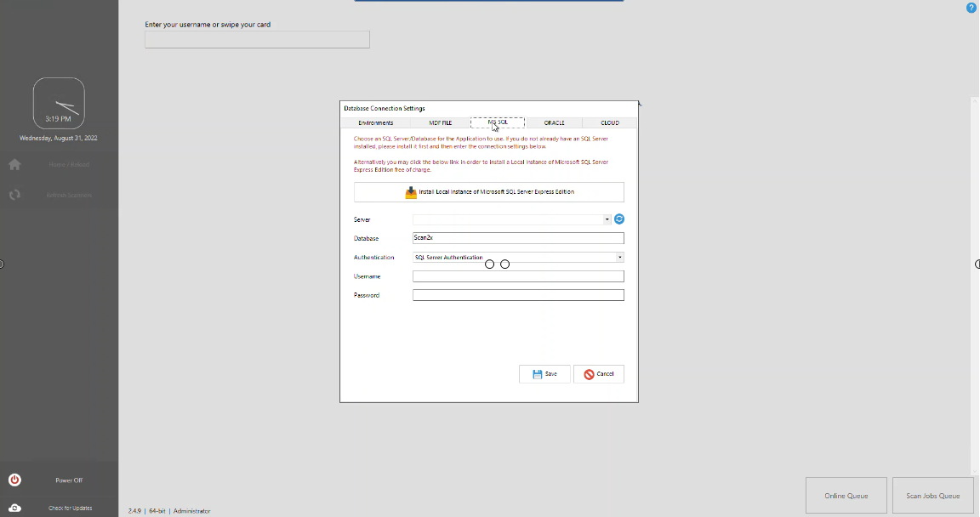The width and height of the screenshot is (980, 517).
Task: Click the red Power Off icon
Action: point(14,480)
